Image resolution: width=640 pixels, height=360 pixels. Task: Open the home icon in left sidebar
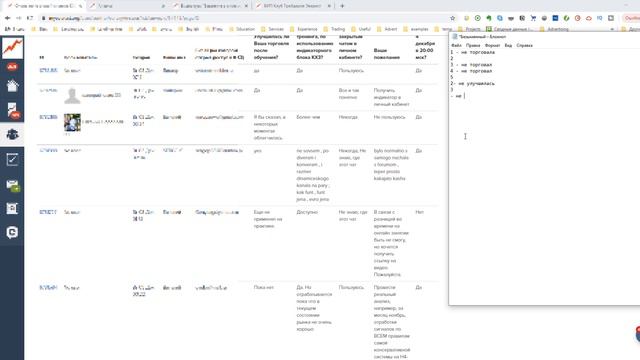point(12,86)
